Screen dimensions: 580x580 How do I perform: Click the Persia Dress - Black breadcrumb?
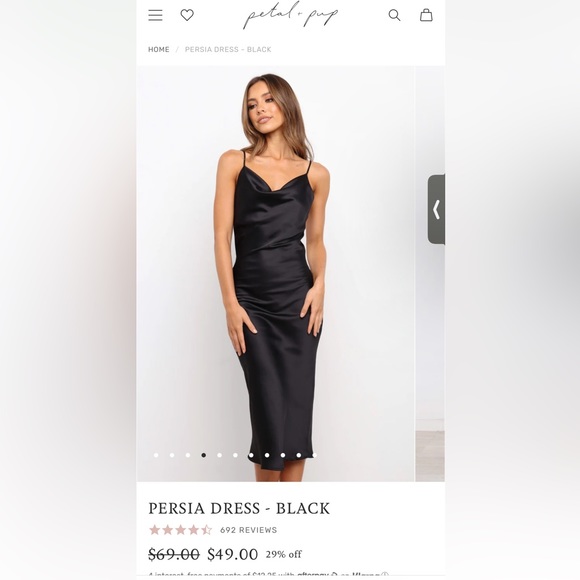228,50
